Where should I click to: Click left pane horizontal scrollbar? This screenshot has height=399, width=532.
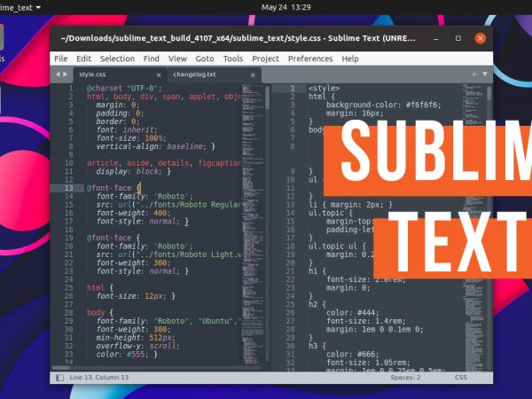click(61, 367)
